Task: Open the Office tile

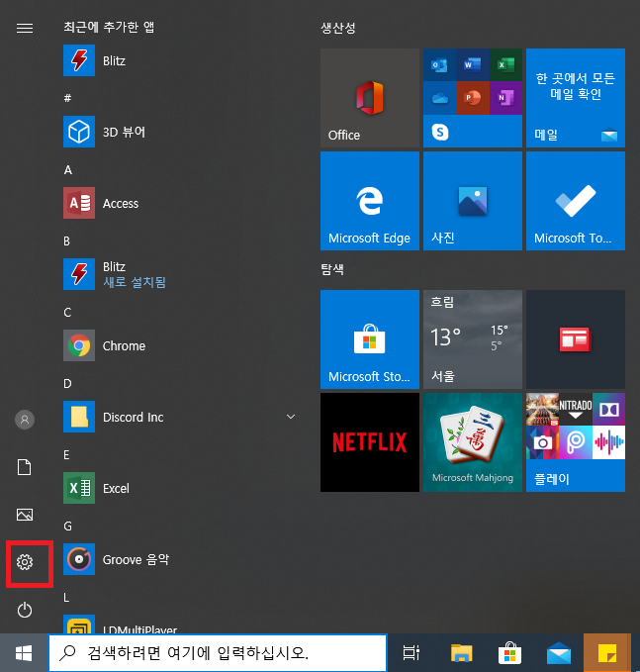Action: (x=370, y=98)
